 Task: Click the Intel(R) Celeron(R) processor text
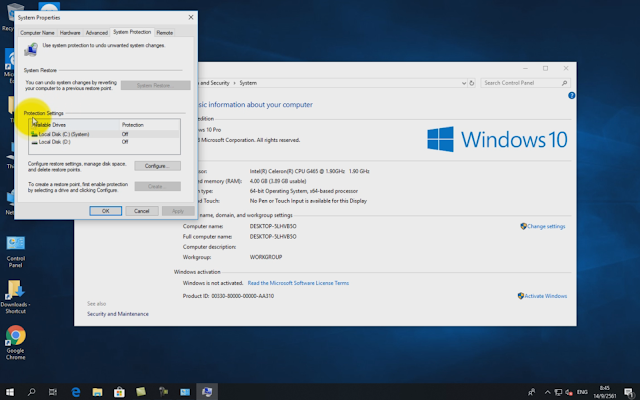pyautogui.click(x=309, y=171)
